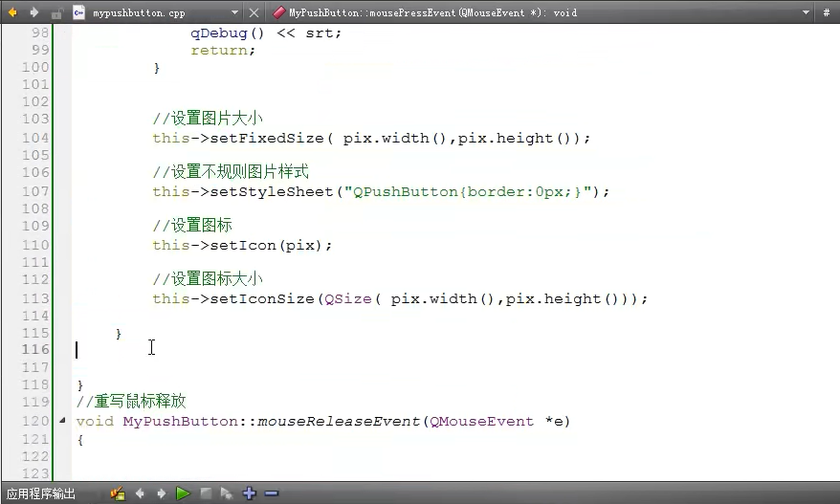Click line number 116 in the gutter
840x504 pixels.
(35, 349)
